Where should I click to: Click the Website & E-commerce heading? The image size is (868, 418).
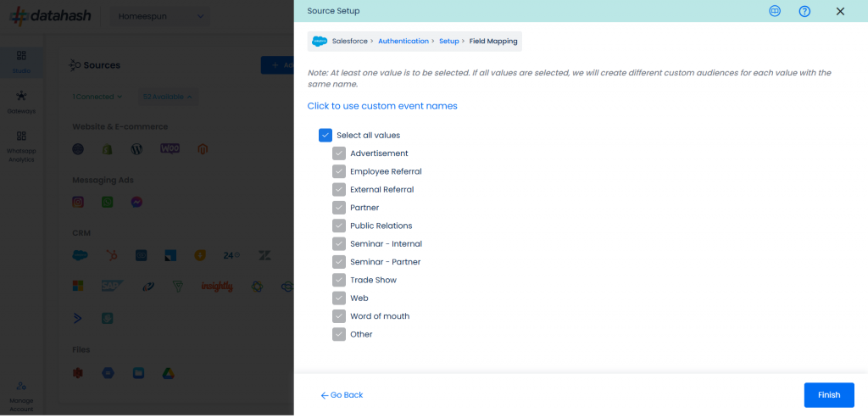(x=120, y=127)
